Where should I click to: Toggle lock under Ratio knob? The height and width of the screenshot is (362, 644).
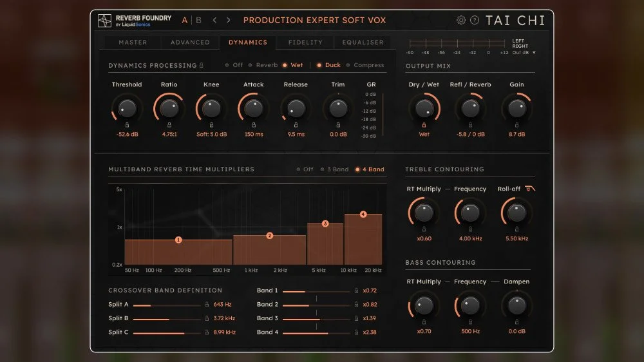pyautogui.click(x=169, y=124)
